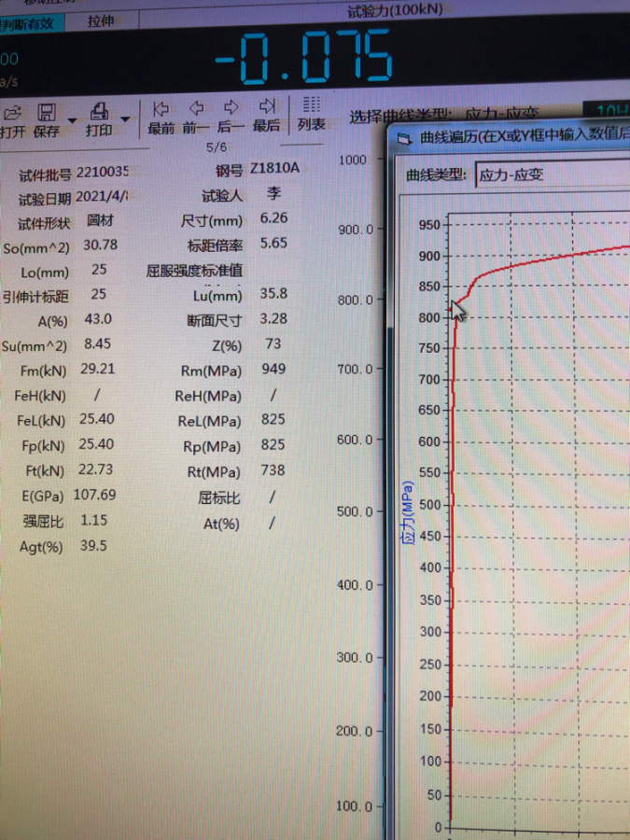Click the A(%) value 43.0
This screenshot has width=630, height=840.
[98, 319]
